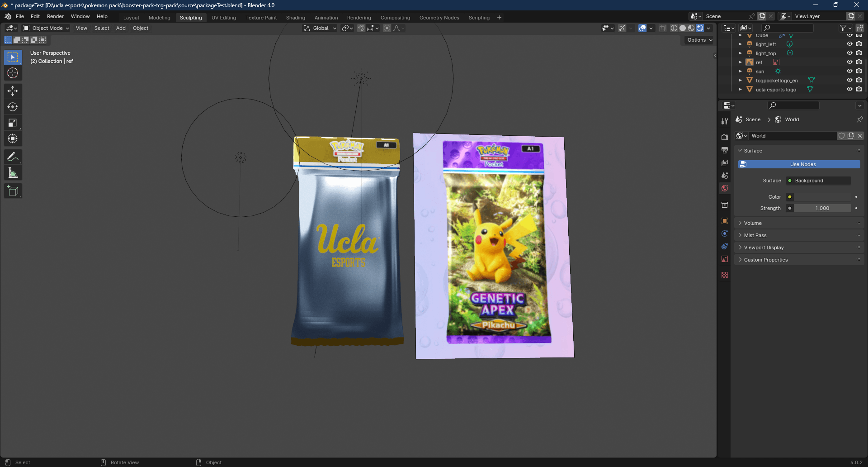The height and width of the screenshot is (467, 868).
Task: Hide light_top in viewport
Action: coord(849,53)
